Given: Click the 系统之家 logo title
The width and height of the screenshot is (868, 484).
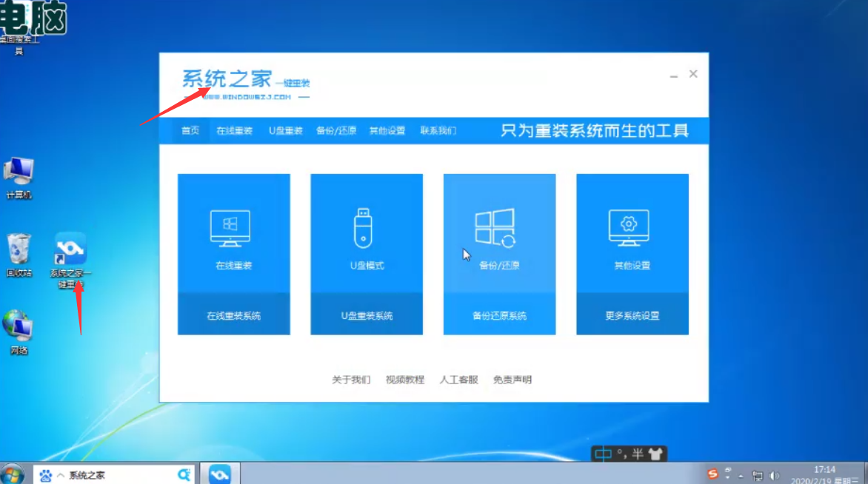Looking at the screenshot, I should click(227, 79).
